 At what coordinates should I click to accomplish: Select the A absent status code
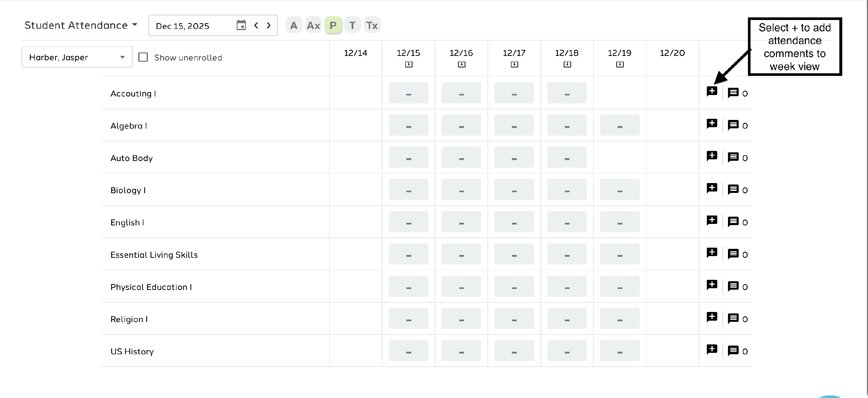(293, 25)
